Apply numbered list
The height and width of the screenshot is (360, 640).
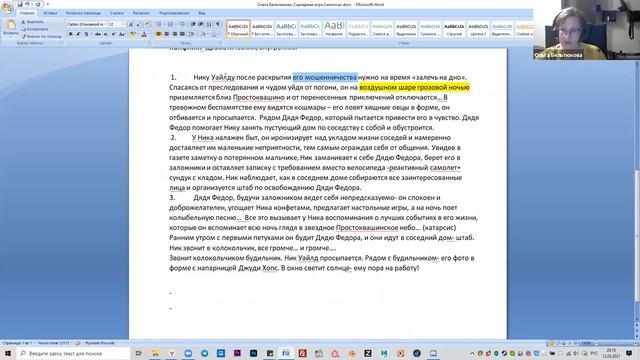click(x=170, y=24)
